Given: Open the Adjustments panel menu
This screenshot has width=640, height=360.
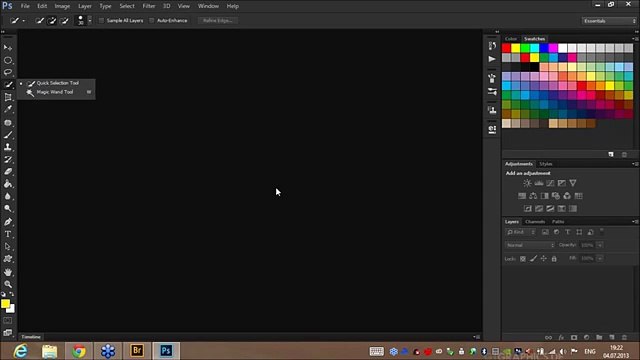Looking at the screenshot, I should click(635, 164).
